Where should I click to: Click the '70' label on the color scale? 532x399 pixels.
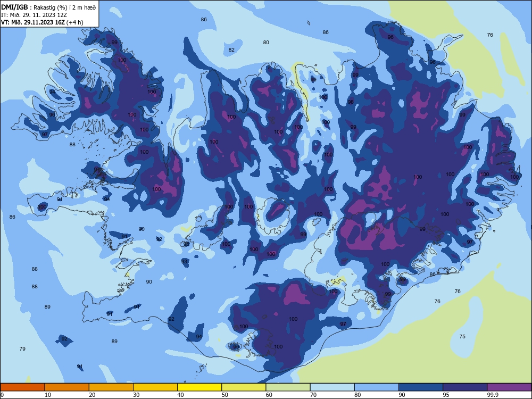tap(313, 395)
